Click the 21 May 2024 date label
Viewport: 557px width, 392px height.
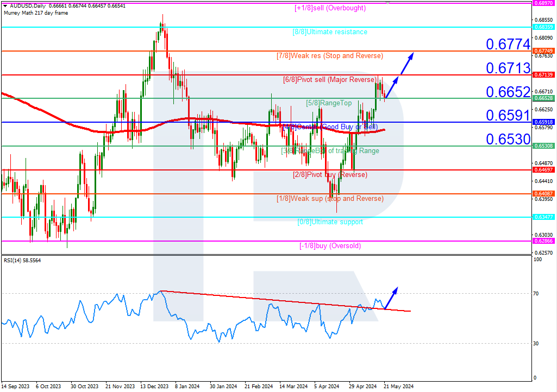point(398,387)
